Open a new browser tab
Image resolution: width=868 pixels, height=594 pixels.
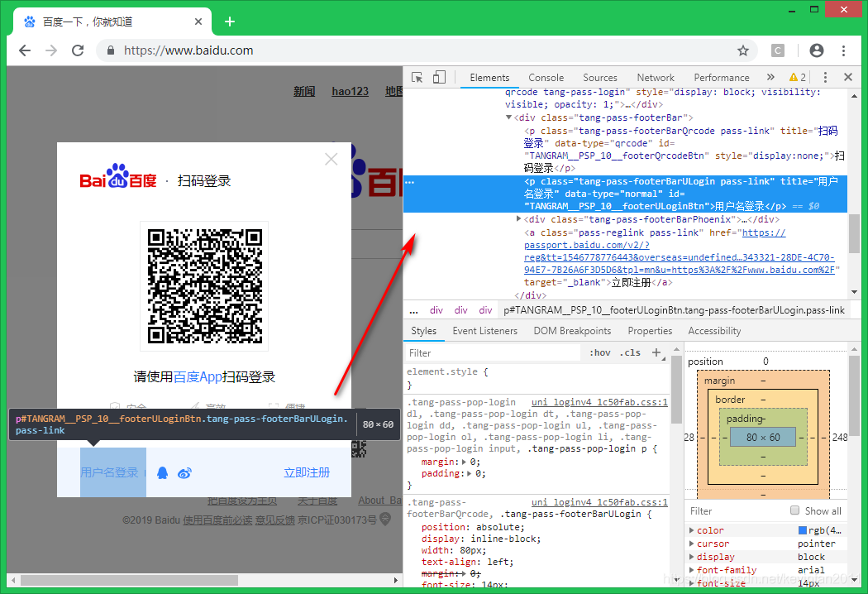click(230, 22)
